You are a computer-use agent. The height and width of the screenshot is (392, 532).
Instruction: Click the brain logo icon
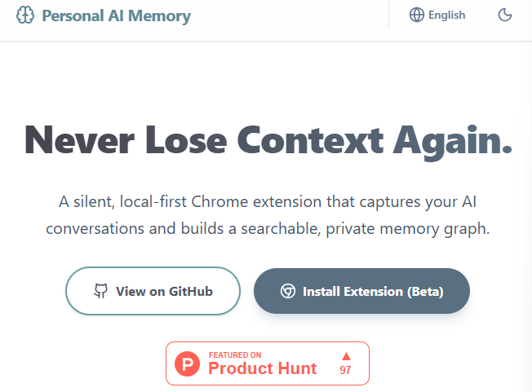pos(24,15)
